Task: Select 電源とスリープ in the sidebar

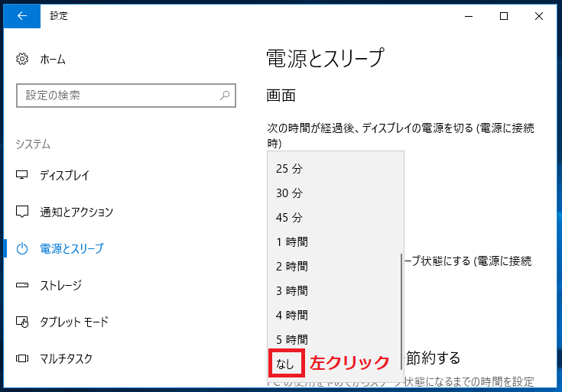Action: pyautogui.click(x=72, y=248)
